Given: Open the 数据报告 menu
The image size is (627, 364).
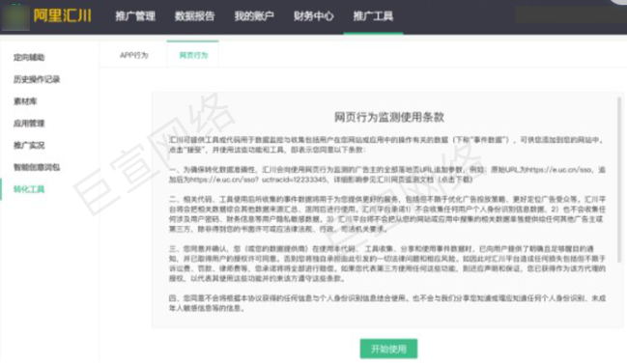Looking at the screenshot, I should [195, 16].
